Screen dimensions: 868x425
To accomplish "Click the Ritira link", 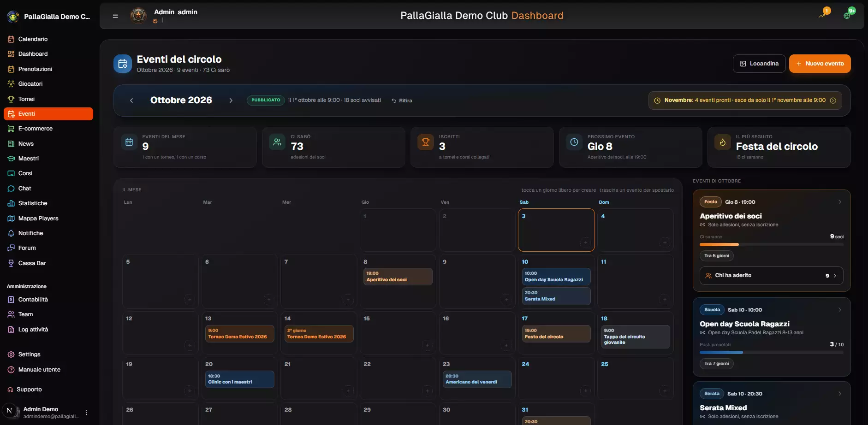I will (402, 100).
